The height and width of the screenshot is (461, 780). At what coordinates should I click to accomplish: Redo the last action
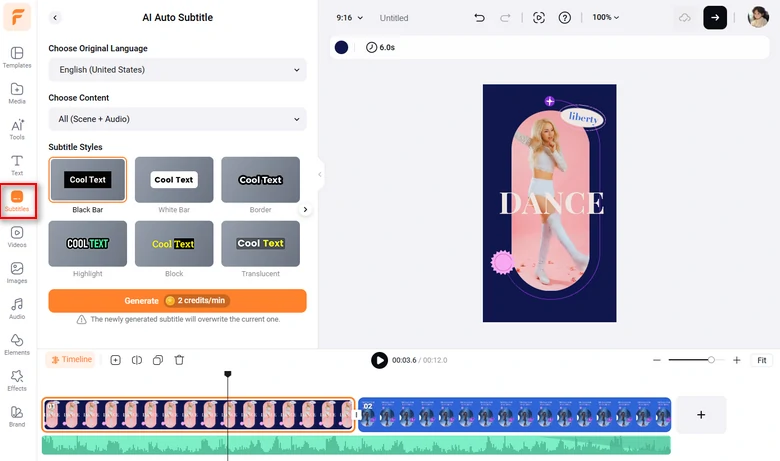[505, 18]
